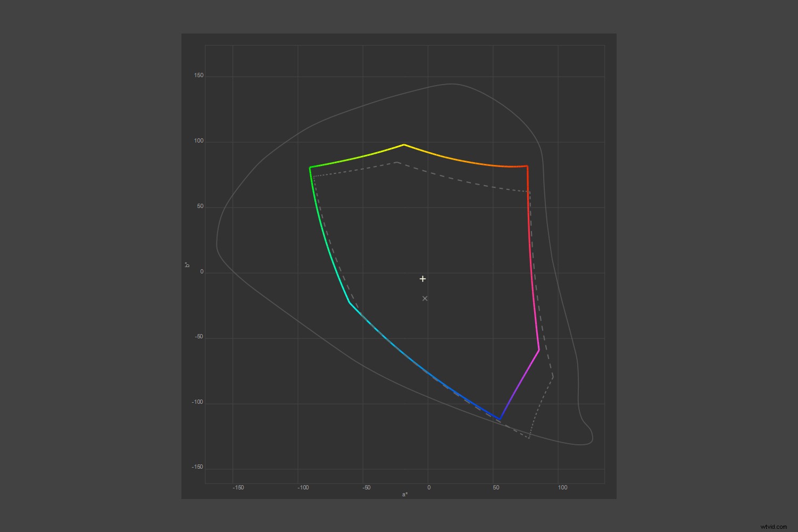Screen dimensions: 798x532
Task: Click the red corner of the gamut
Action: point(527,167)
